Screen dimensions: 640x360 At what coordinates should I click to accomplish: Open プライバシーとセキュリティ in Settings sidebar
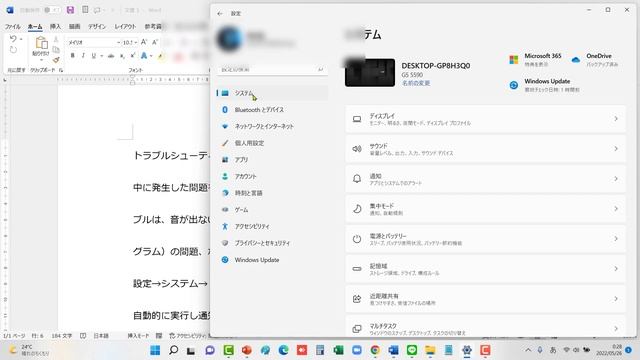click(x=272, y=243)
